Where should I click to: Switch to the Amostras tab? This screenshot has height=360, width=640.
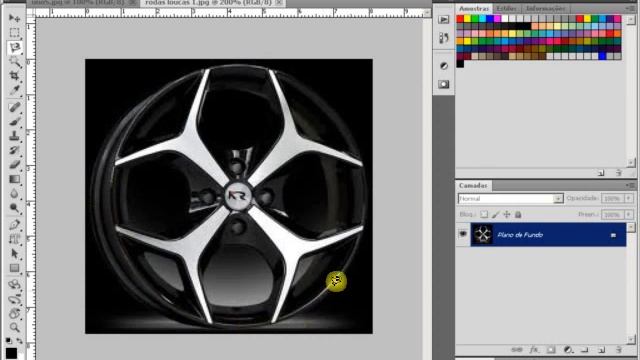pos(473,8)
